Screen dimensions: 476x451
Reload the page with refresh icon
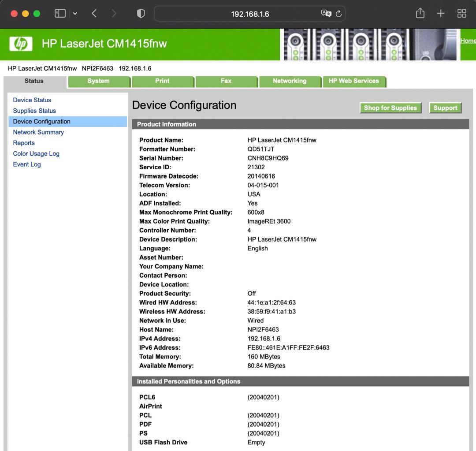(338, 14)
